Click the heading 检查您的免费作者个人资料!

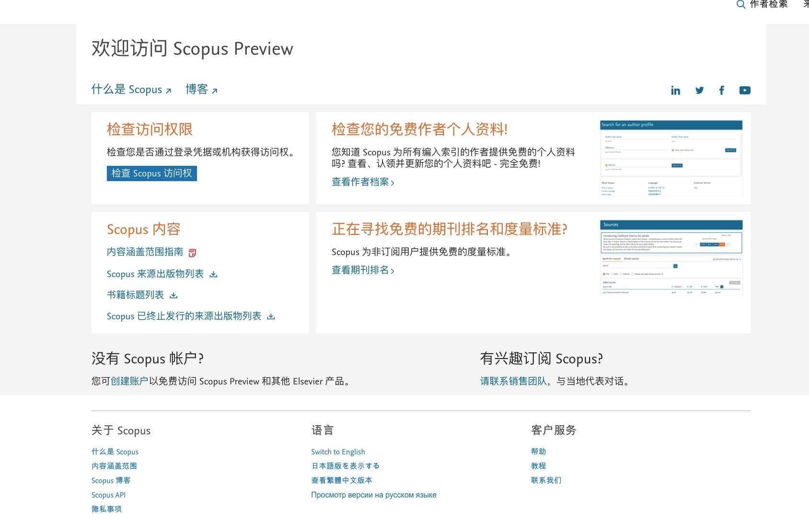(x=420, y=129)
